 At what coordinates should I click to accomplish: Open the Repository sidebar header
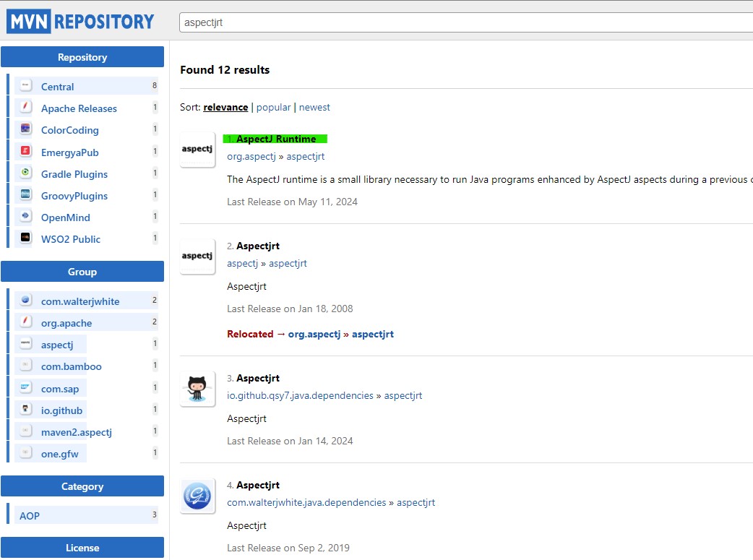coord(82,57)
